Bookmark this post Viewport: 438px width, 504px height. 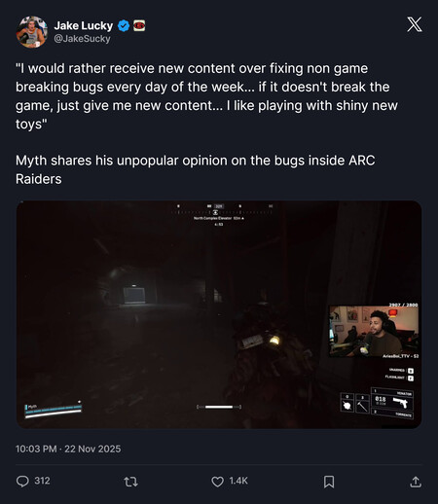(x=329, y=482)
